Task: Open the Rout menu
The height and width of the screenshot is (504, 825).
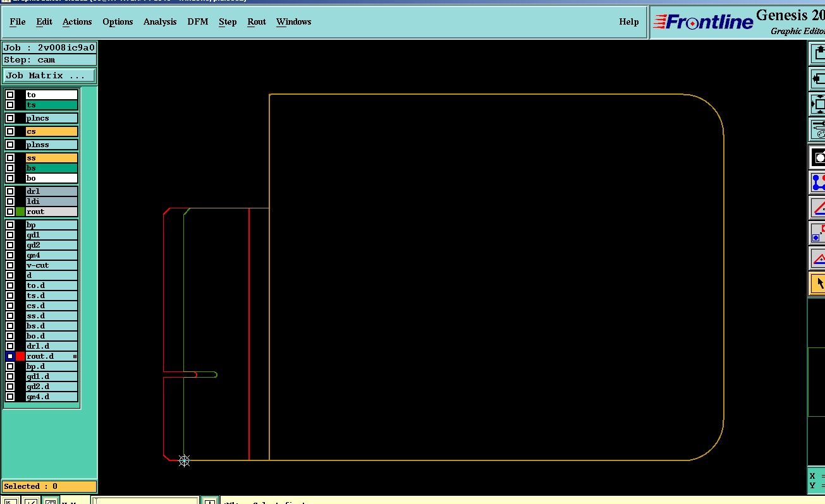Action: pyautogui.click(x=257, y=22)
